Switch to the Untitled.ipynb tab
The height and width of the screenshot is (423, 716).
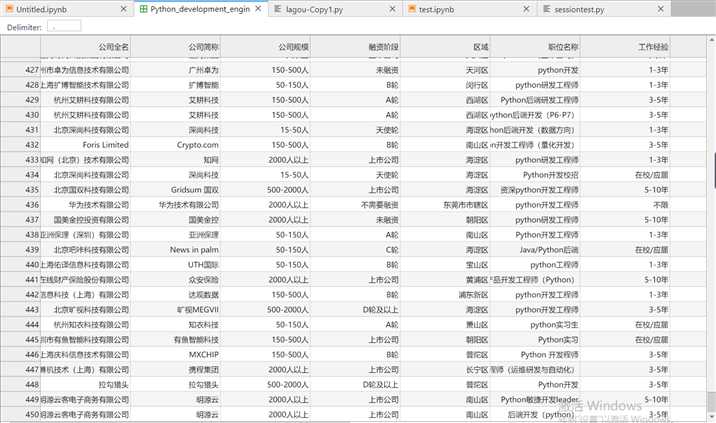tap(66, 9)
